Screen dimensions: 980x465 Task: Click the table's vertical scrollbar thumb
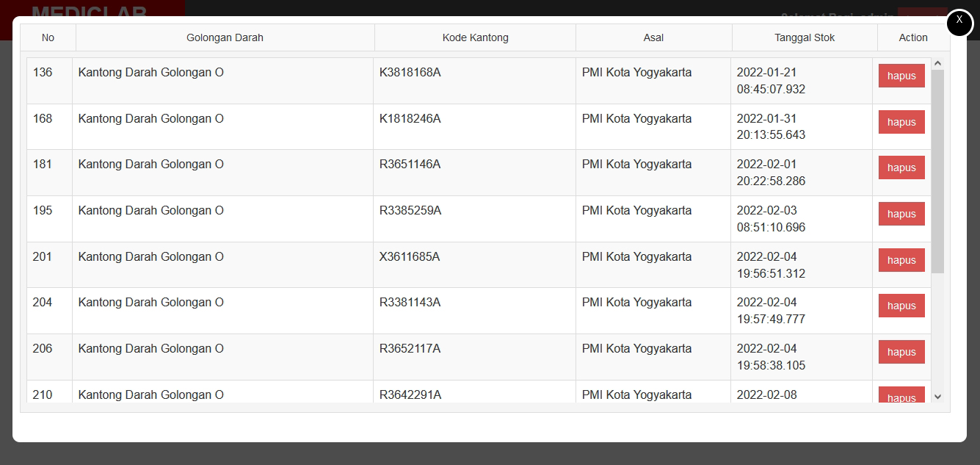click(x=937, y=171)
